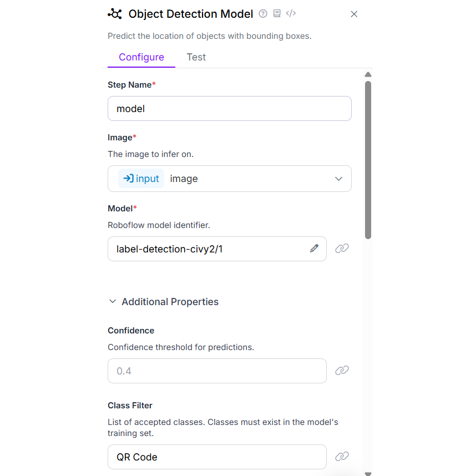Collapse the Additional Properties section
This screenshot has height=476, width=471.
pos(113,302)
